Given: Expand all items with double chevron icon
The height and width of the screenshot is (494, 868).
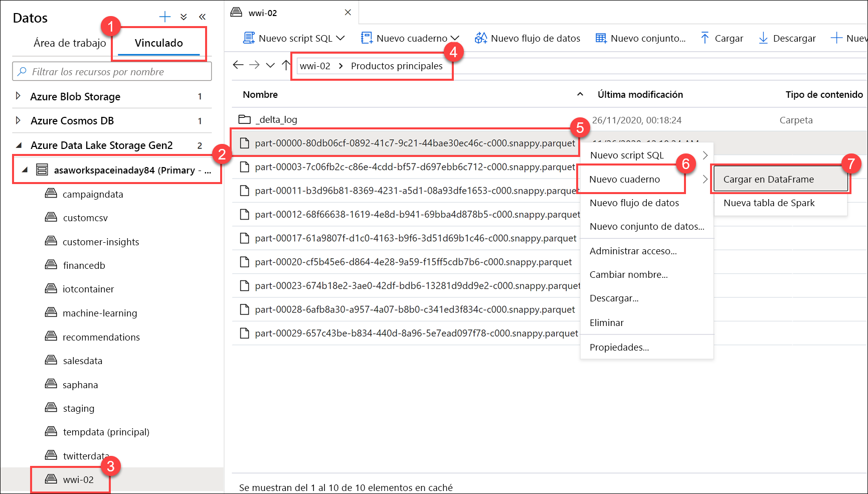Looking at the screenshot, I should click(x=184, y=17).
